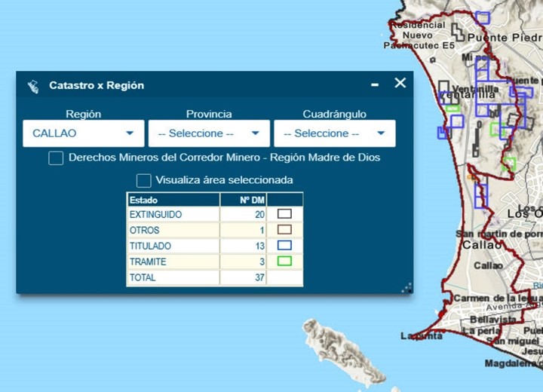Image resolution: width=543 pixels, height=392 pixels.
Task: Close the Catastro x Región panel
Action: click(400, 83)
